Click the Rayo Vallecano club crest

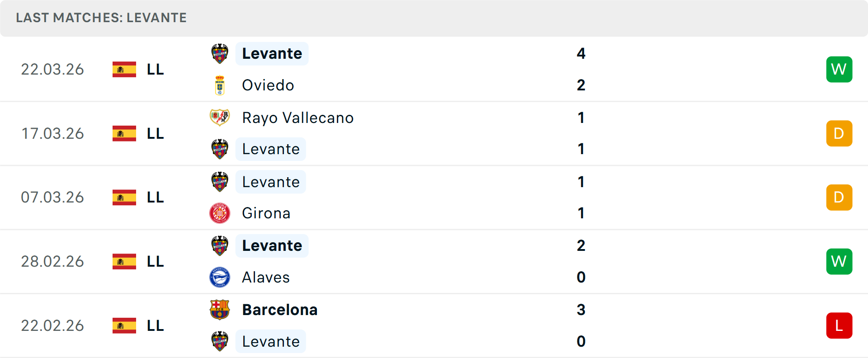220,118
